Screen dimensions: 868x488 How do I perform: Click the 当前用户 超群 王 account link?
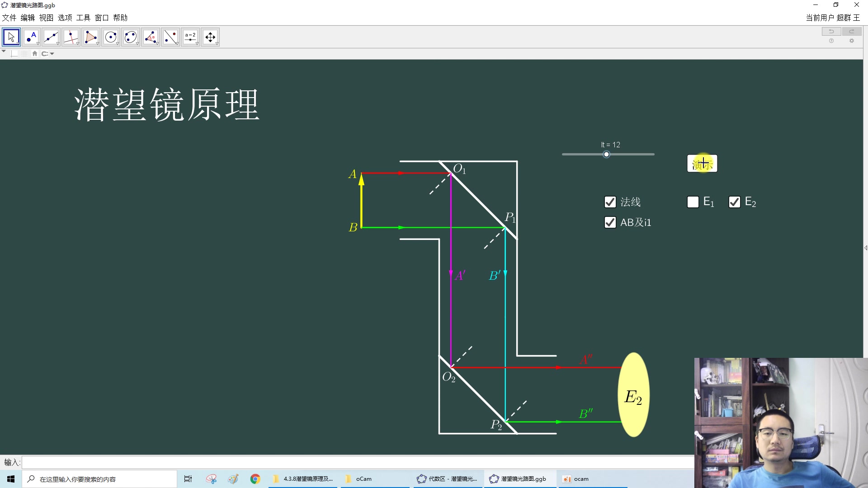coord(833,18)
